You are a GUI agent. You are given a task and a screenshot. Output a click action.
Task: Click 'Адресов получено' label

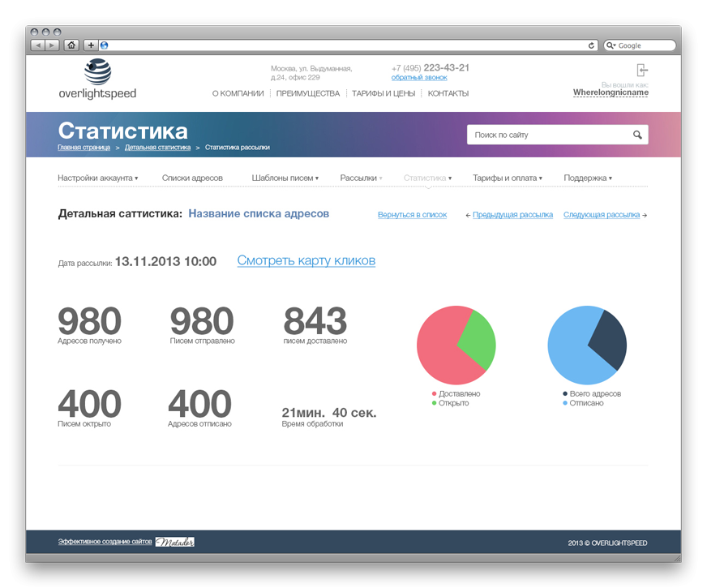click(89, 341)
